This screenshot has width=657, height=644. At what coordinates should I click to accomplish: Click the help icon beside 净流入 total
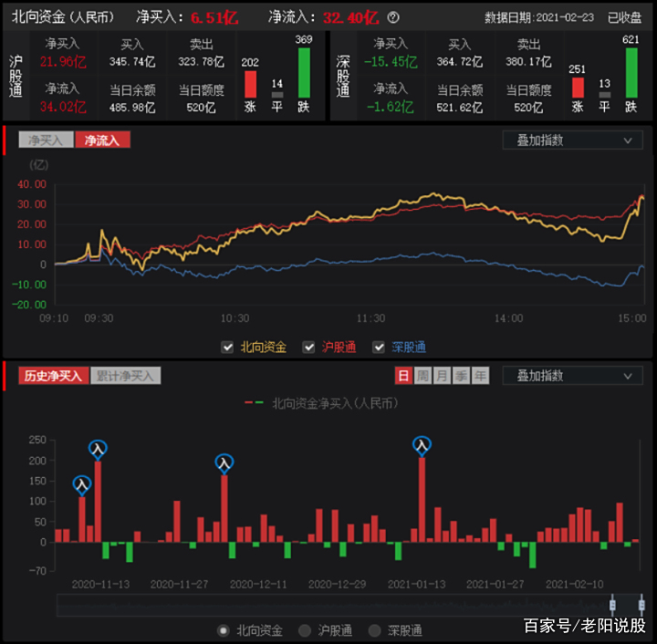[393, 17]
